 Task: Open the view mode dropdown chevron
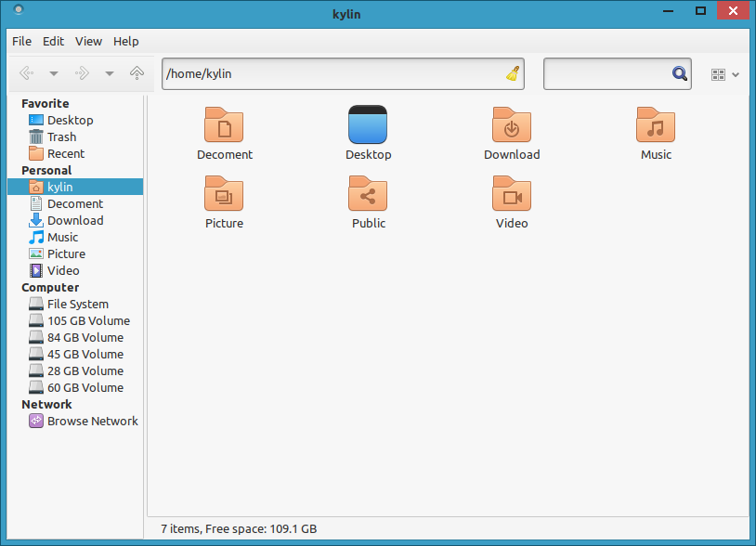pos(736,74)
